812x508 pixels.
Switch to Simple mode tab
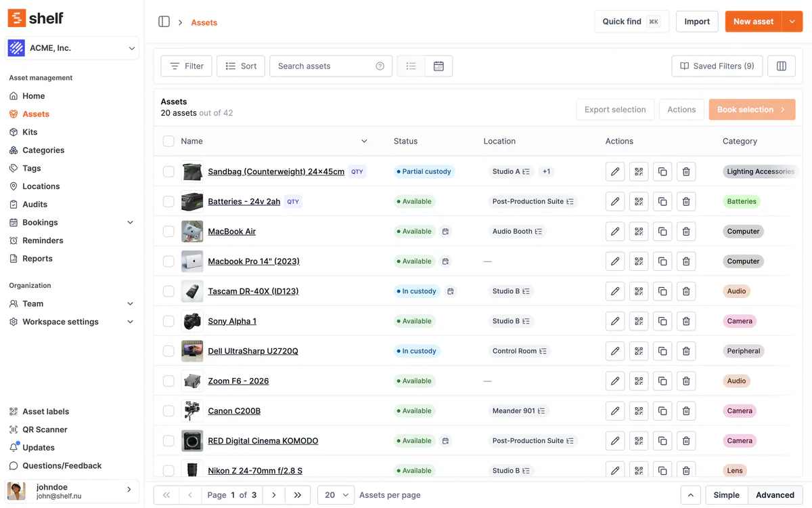726,495
